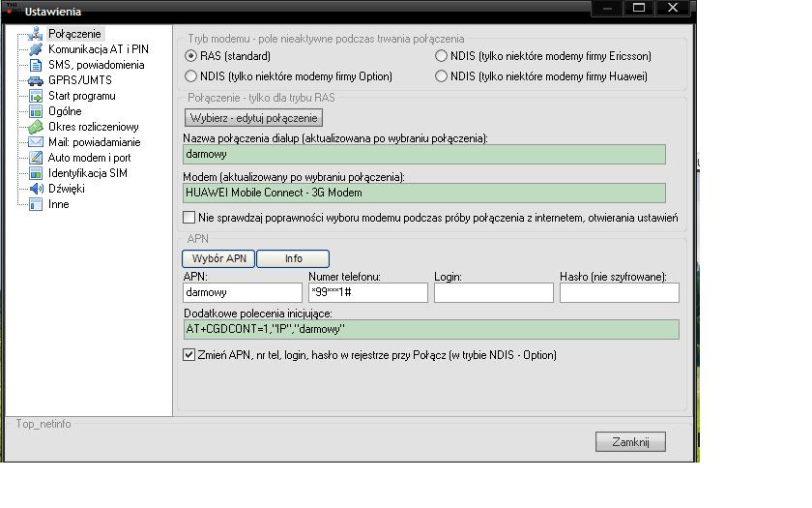This screenshot has width=812, height=508.
Task: Click the Wybór APN button
Action: click(218, 258)
